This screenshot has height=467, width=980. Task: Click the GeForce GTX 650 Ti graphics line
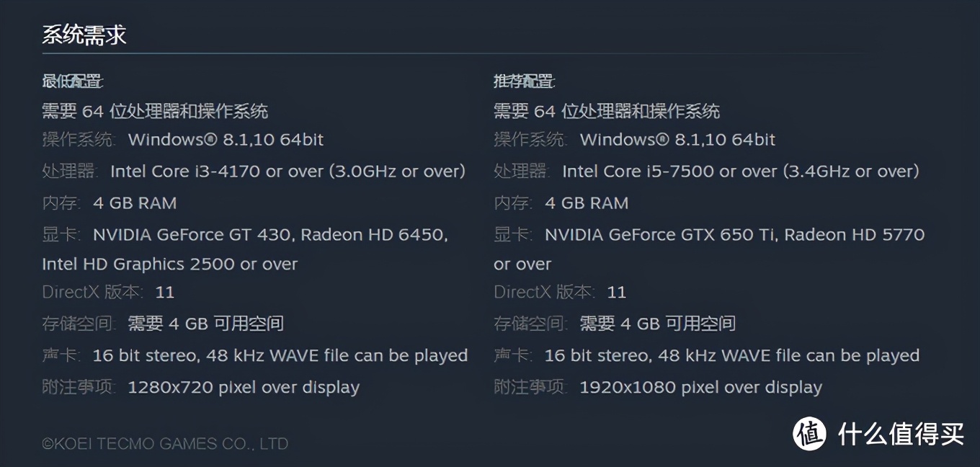(734, 235)
